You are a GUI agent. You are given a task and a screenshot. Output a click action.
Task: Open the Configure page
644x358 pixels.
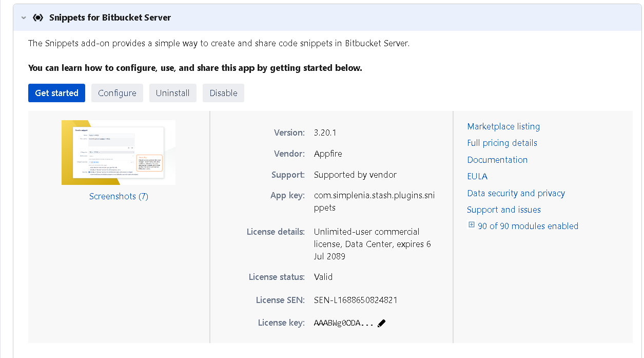point(117,93)
